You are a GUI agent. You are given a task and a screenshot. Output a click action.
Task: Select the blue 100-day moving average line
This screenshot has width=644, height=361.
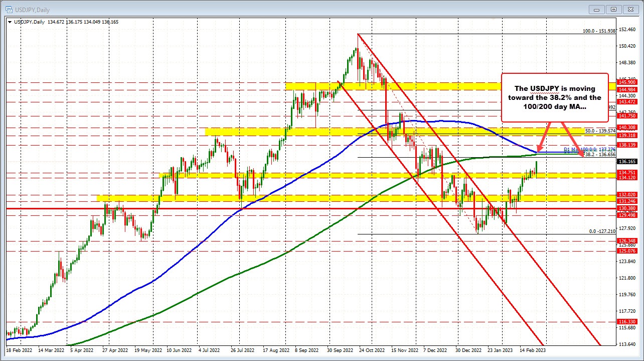click(x=451, y=121)
